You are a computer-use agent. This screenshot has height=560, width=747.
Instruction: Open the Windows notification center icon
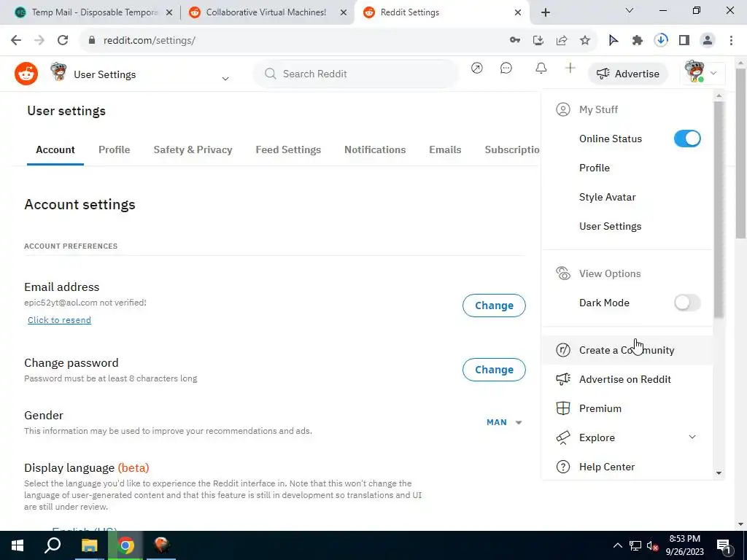point(724,546)
